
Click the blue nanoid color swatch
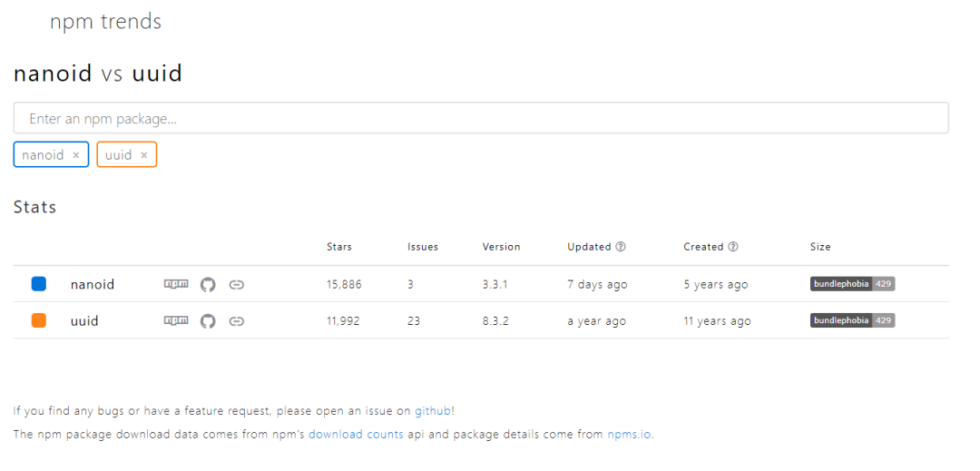[39, 284]
